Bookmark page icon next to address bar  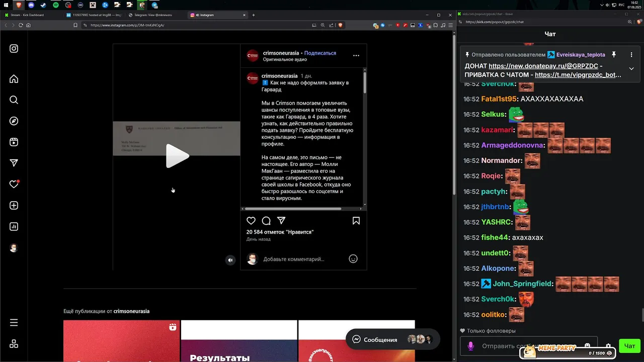point(75,25)
